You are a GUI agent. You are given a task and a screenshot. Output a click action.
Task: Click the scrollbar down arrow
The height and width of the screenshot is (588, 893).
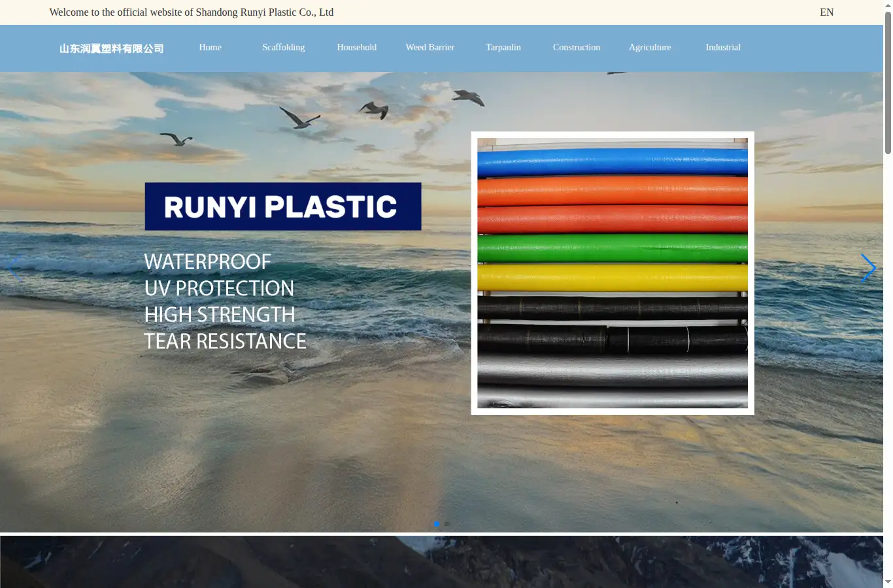pos(888,582)
